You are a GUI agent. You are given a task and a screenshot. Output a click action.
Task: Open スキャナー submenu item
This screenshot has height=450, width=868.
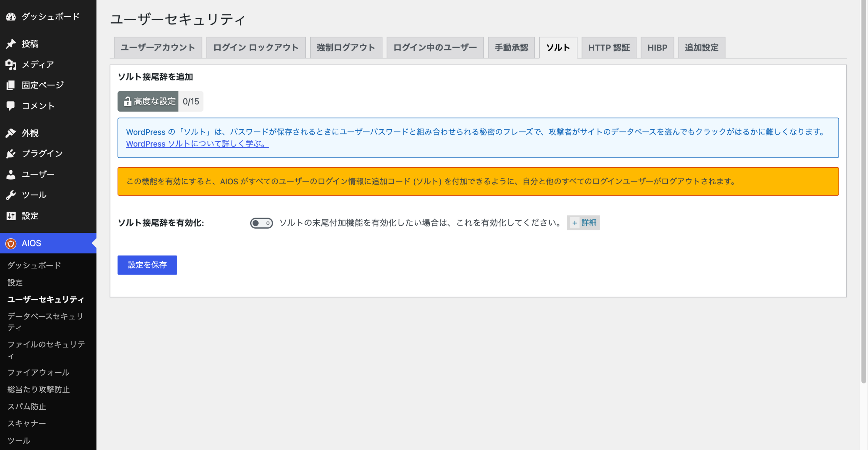pyautogui.click(x=27, y=423)
